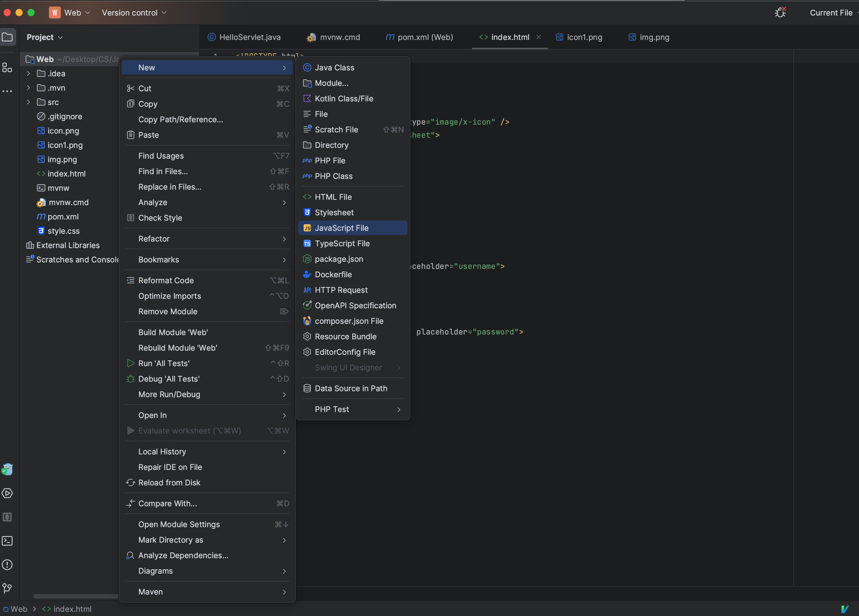The height and width of the screenshot is (616, 859).
Task: Click the muted breakpoints bug icon
Action: [780, 13]
